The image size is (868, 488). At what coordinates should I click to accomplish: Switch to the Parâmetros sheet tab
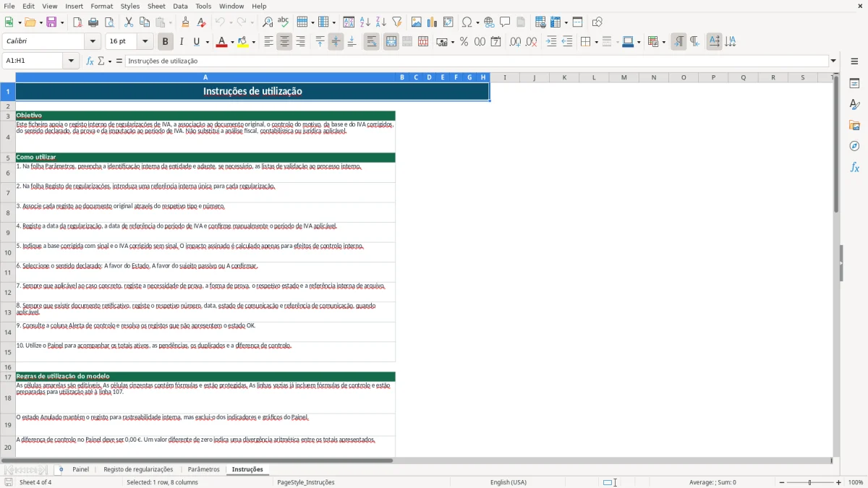tap(203, 469)
